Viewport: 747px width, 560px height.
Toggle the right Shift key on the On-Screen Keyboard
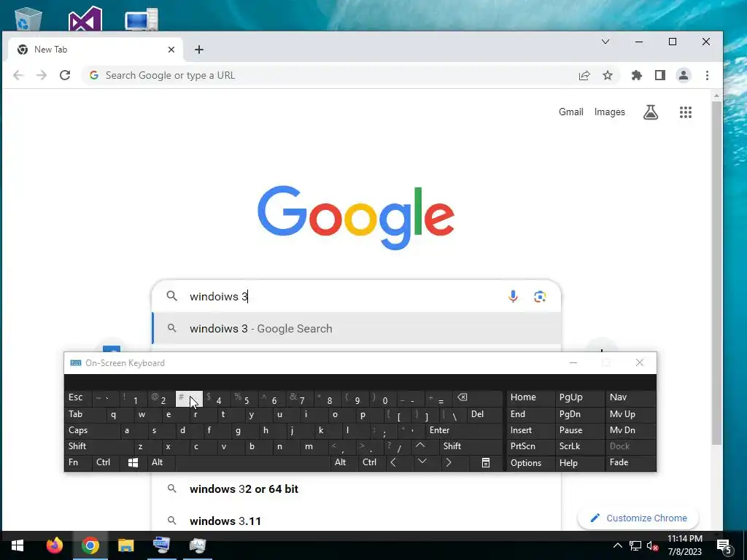[x=471, y=446]
